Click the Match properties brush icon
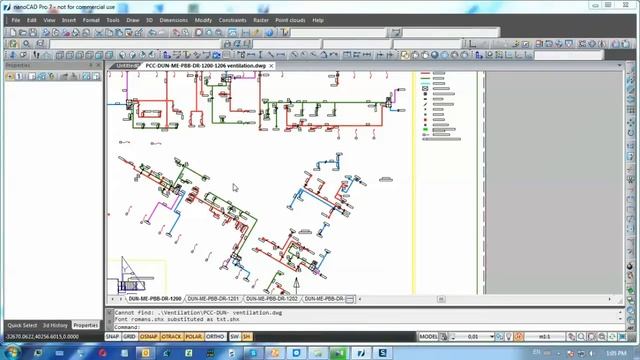This screenshot has height=360, width=640. (x=139, y=32)
